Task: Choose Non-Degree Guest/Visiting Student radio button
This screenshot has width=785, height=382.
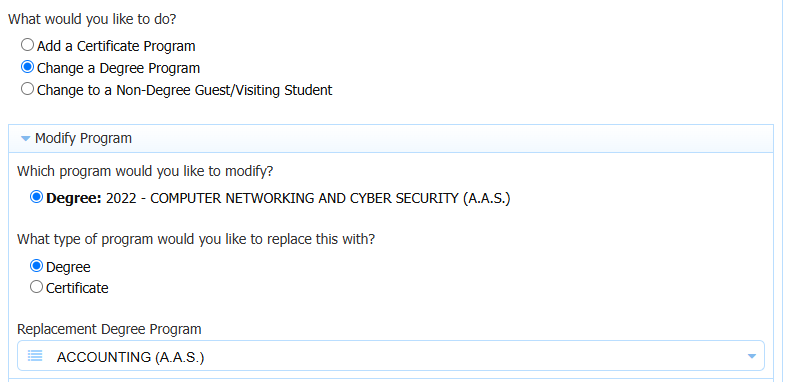Action: (x=28, y=89)
